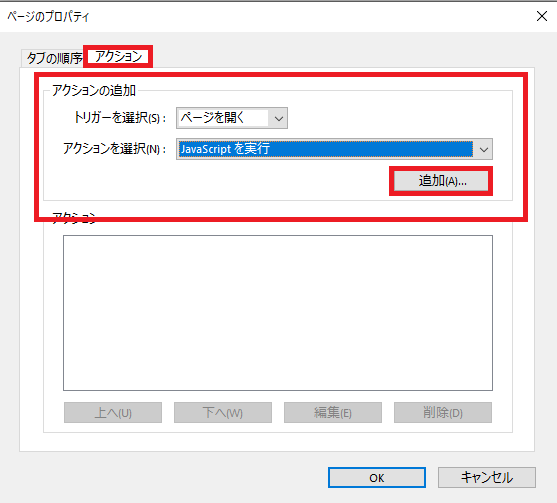Image resolution: width=557 pixels, height=503 pixels.
Task: Click the トリガーを選択(S) label
Action: [120, 118]
